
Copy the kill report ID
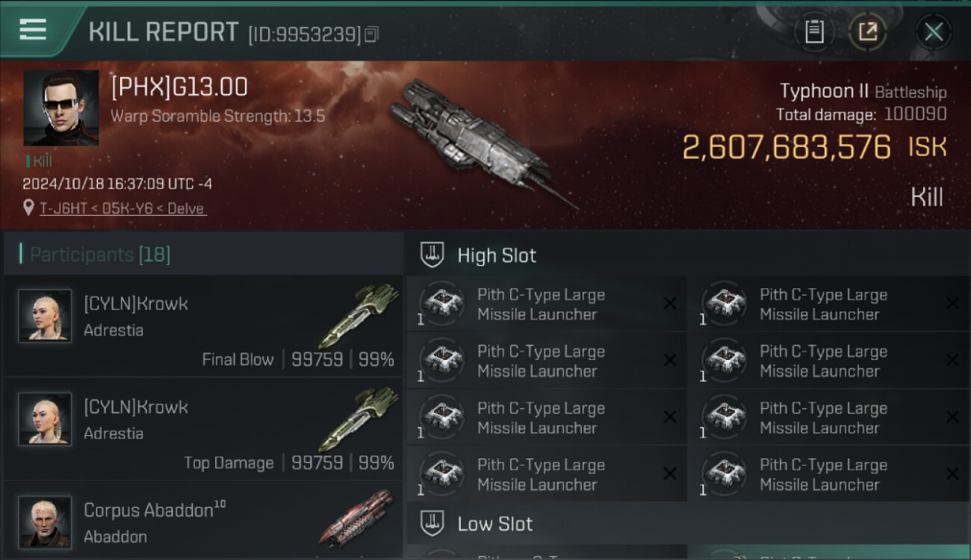click(x=371, y=34)
